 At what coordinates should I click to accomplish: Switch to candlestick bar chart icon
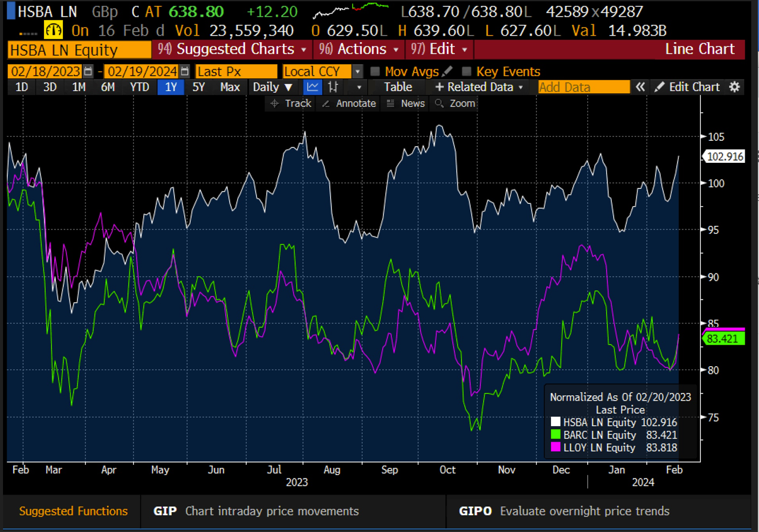[x=333, y=87]
